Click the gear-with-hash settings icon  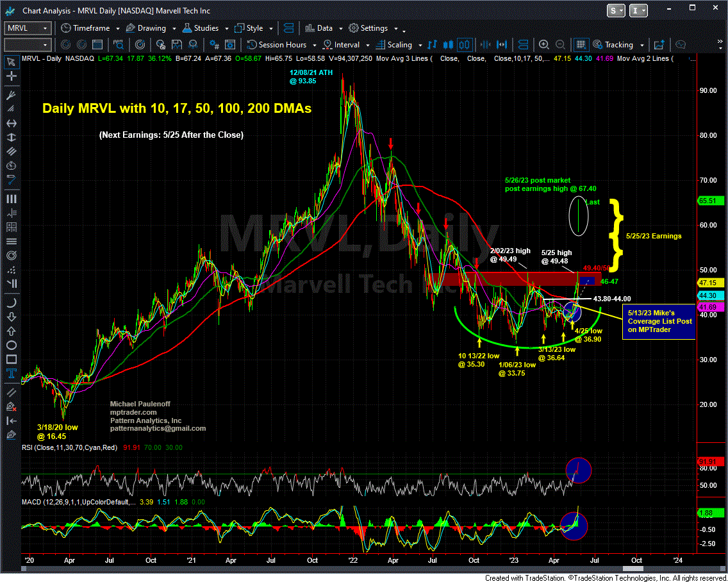(214, 45)
